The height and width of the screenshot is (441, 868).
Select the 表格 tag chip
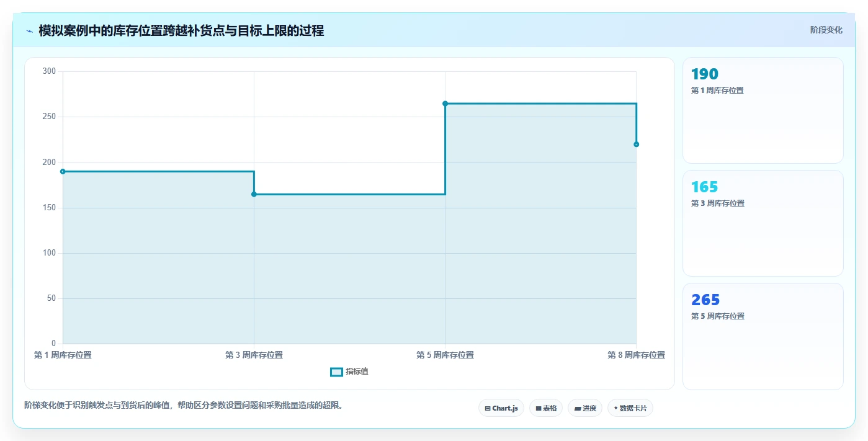546,408
